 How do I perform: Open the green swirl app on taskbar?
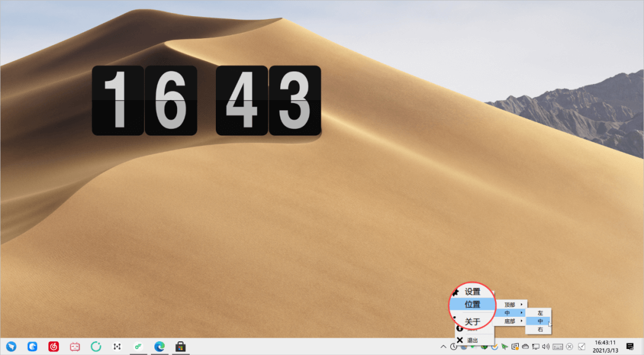138,347
